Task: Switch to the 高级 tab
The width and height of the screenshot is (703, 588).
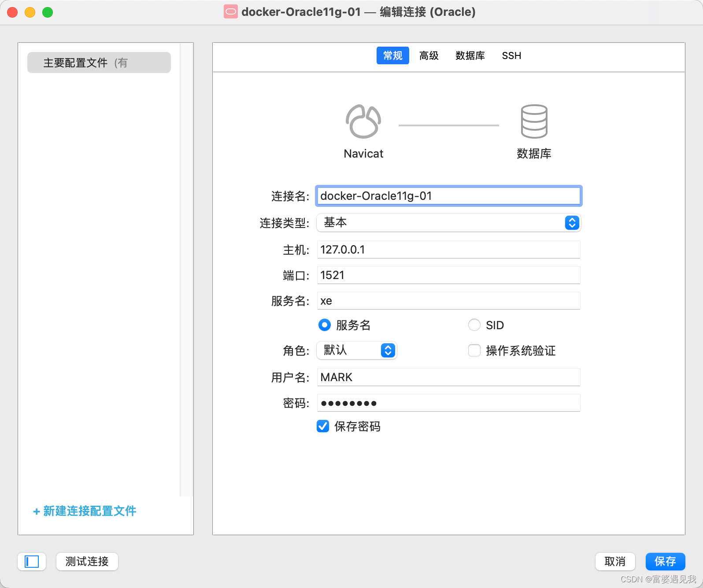Action: click(x=429, y=55)
